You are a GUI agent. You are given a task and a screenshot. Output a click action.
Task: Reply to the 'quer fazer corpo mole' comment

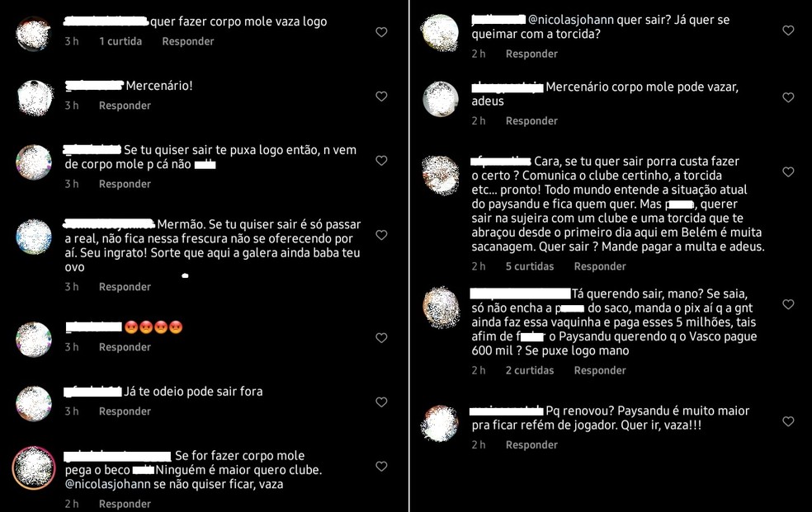188,41
